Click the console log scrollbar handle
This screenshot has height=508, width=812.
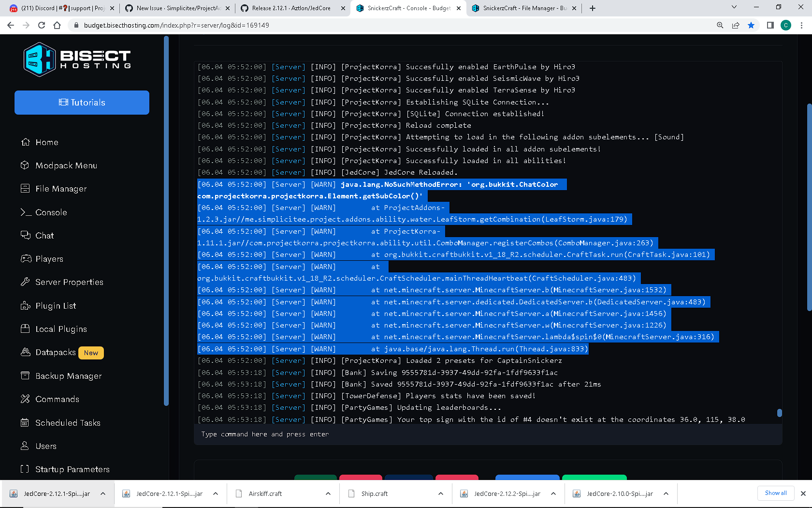click(779, 413)
